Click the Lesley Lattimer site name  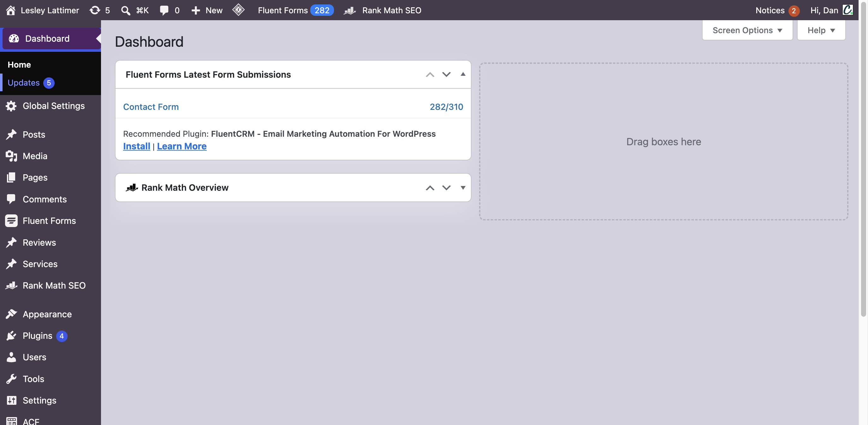point(50,10)
